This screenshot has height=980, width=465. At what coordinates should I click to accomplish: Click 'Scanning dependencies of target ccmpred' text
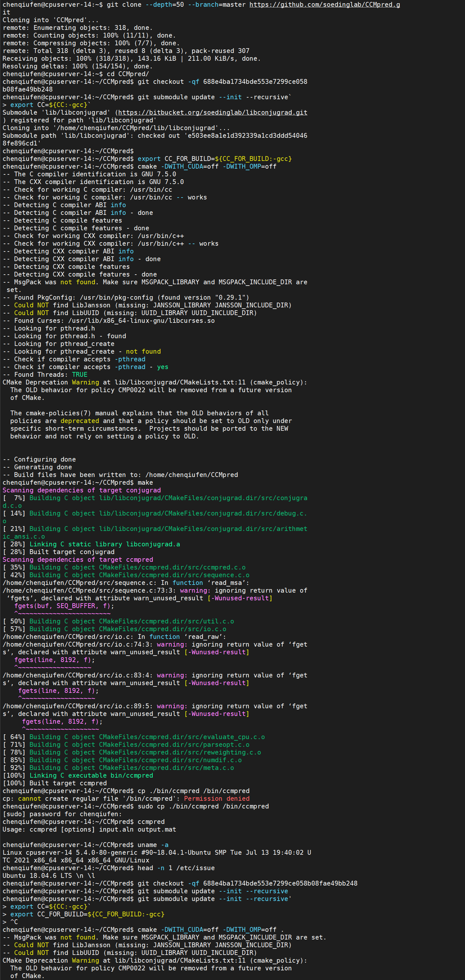[78, 560]
